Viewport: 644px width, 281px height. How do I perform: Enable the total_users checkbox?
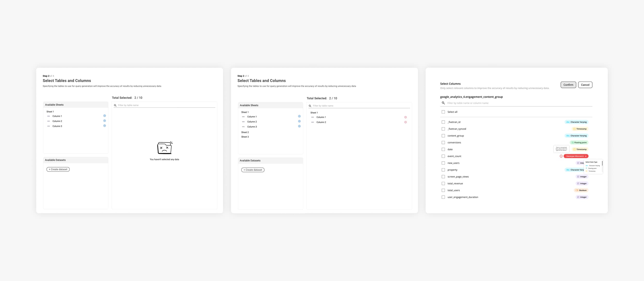tap(443, 190)
